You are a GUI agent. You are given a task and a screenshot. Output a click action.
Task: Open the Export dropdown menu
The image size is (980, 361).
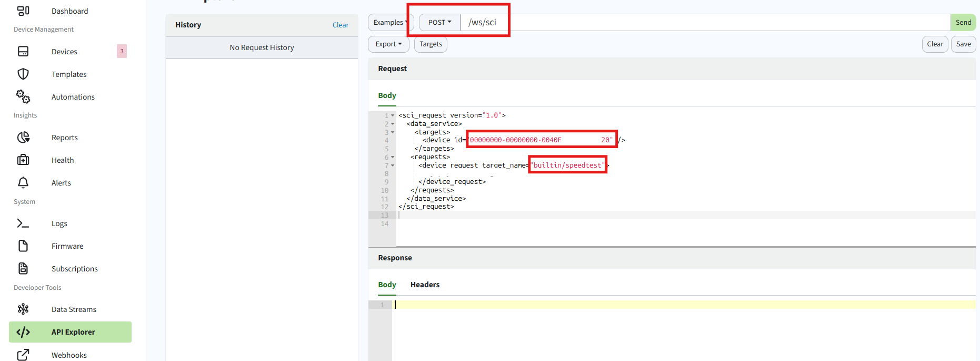pyautogui.click(x=388, y=44)
